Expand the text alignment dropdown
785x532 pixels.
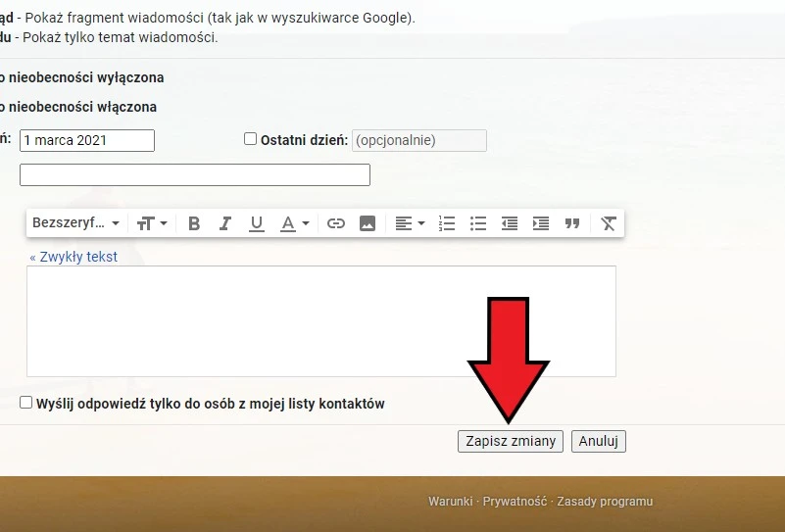[x=410, y=223]
